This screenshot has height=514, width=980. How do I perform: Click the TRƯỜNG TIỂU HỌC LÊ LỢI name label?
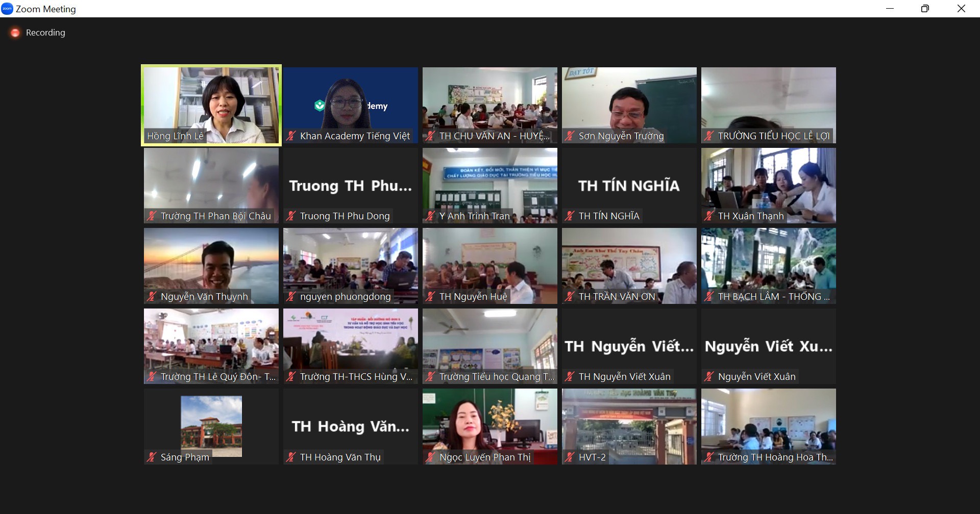(773, 136)
